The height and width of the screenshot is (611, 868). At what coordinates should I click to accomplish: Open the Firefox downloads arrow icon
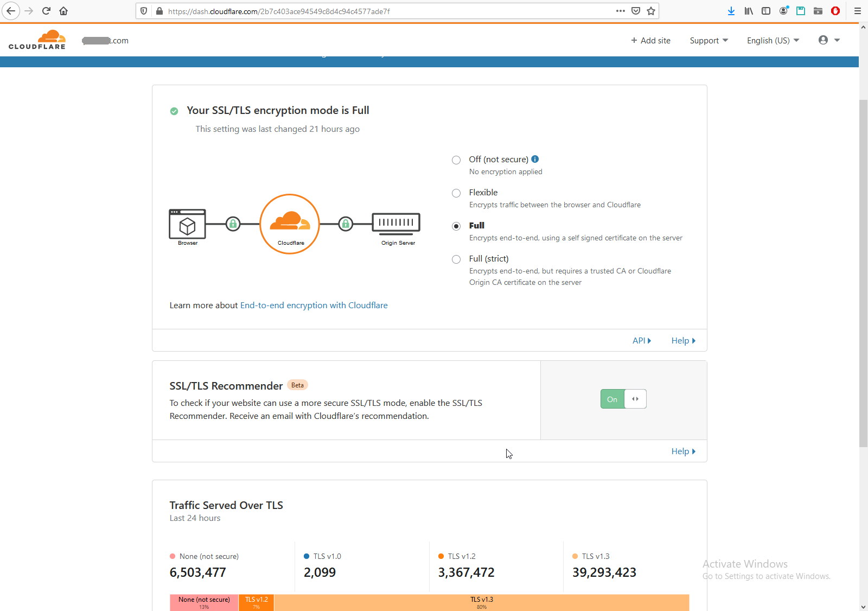[731, 11]
